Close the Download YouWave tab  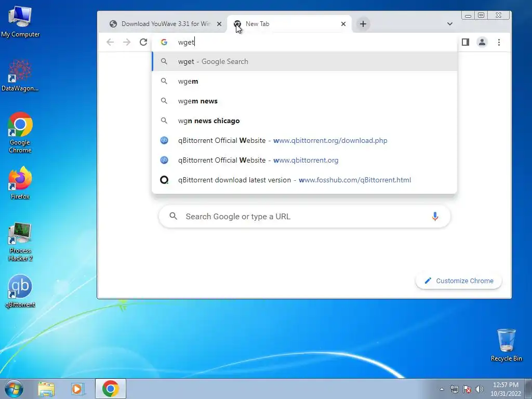point(219,24)
